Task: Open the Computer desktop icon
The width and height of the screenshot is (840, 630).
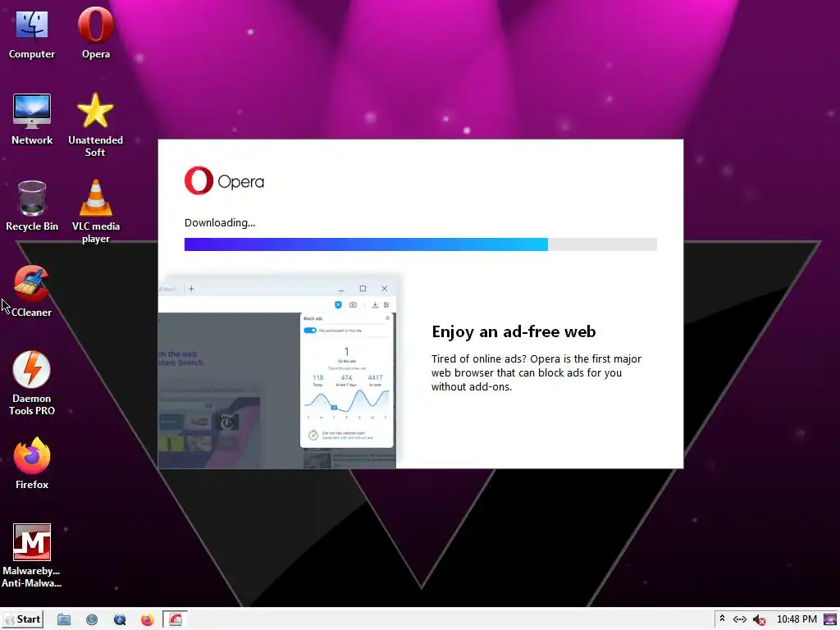Action: pyautogui.click(x=32, y=33)
